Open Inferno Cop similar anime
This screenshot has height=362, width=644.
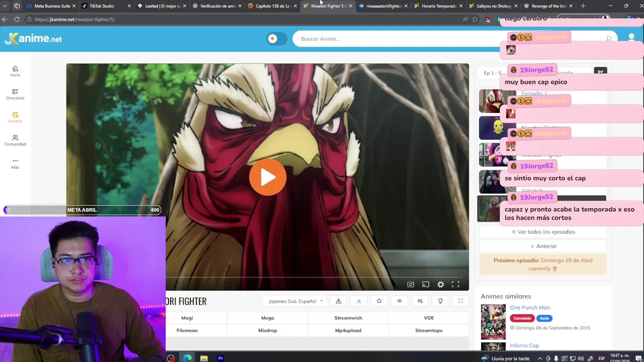(x=524, y=345)
